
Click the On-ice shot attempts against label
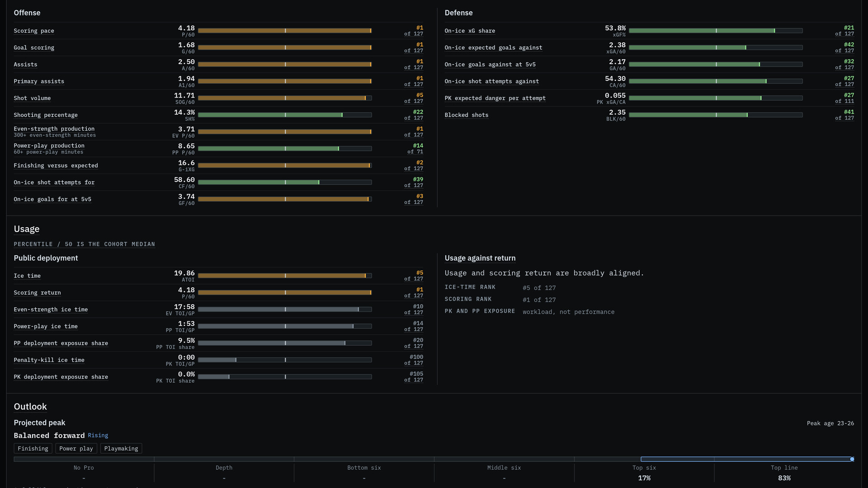tap(491, 81)
